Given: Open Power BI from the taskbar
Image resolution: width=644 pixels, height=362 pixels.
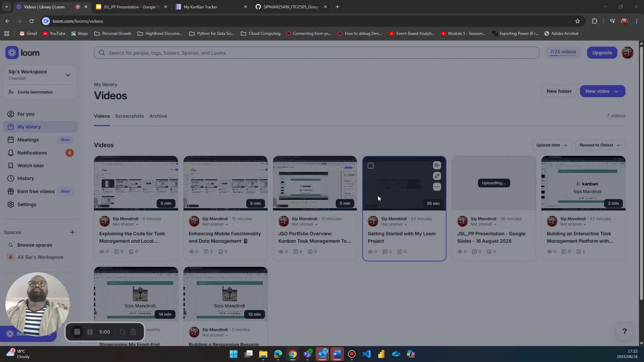Looking at the screenshot, I should 381,354.
